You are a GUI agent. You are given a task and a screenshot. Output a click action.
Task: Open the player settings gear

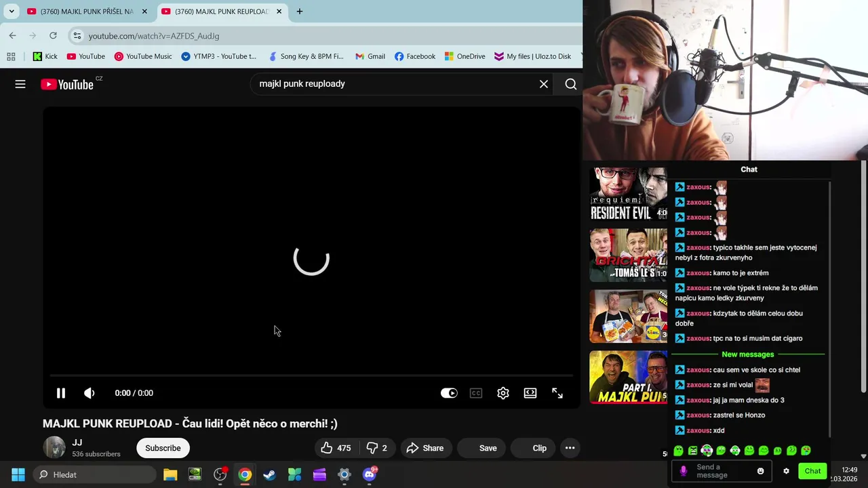(503, 393)
